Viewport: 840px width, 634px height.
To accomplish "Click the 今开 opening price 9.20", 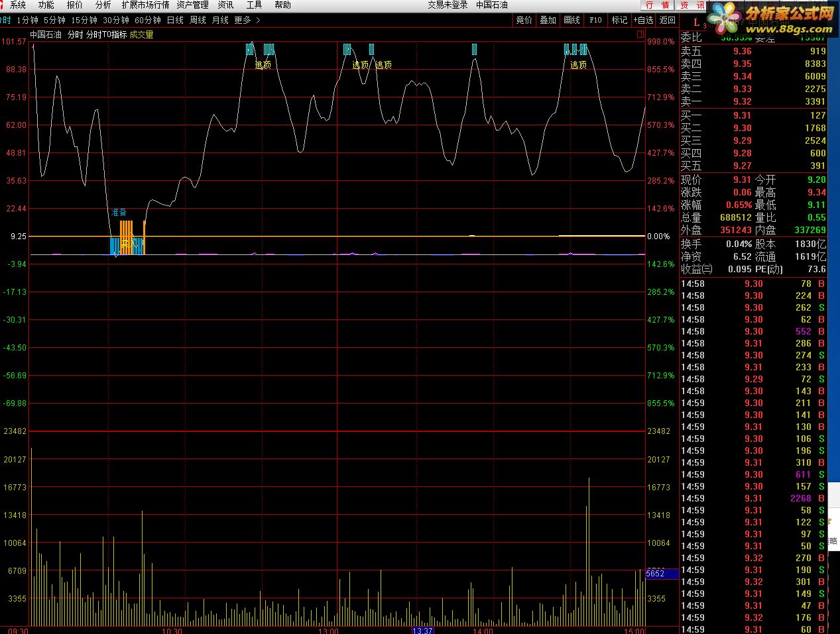I will (x=817, y=180).
